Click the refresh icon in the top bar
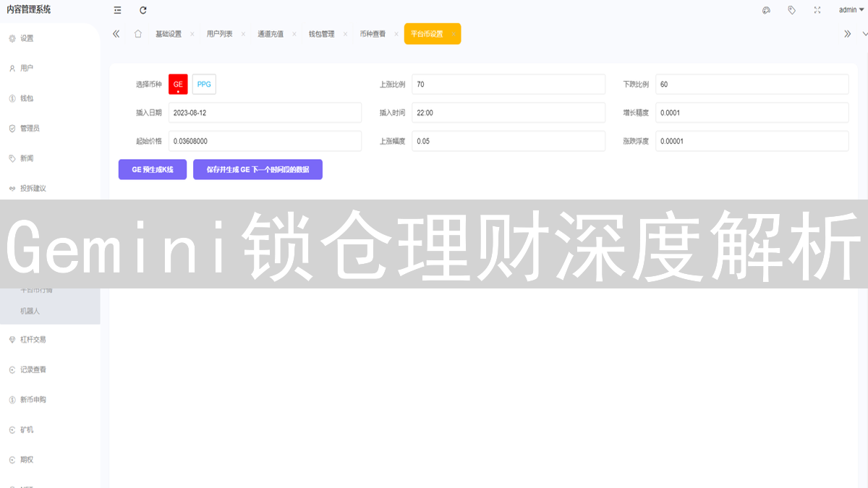 tap(143, 10)
